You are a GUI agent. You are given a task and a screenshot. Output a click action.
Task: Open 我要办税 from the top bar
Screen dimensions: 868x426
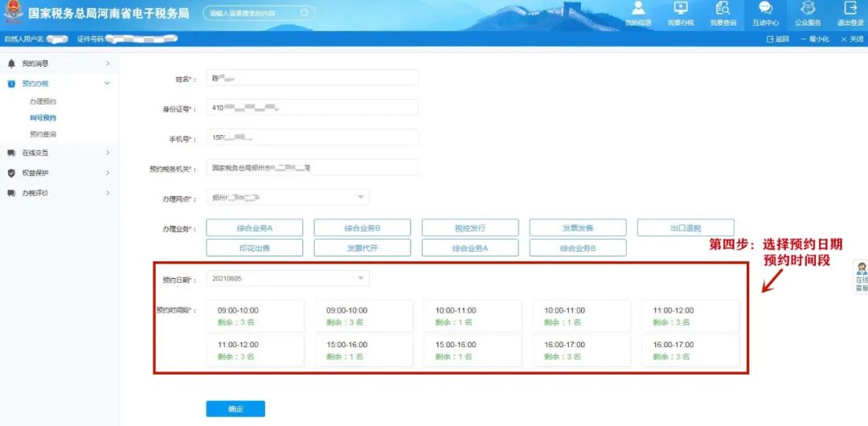(680, 9)
